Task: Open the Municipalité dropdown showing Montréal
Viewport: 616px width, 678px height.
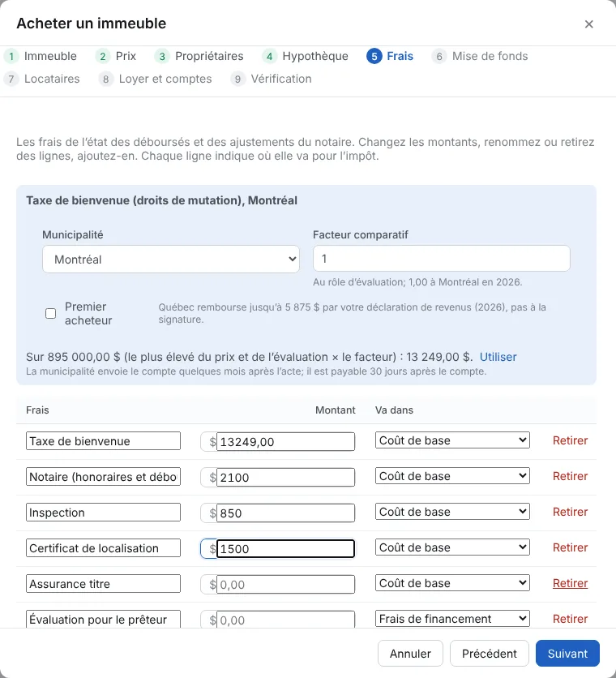Action: pyautogui.click(x=171, y=259)
